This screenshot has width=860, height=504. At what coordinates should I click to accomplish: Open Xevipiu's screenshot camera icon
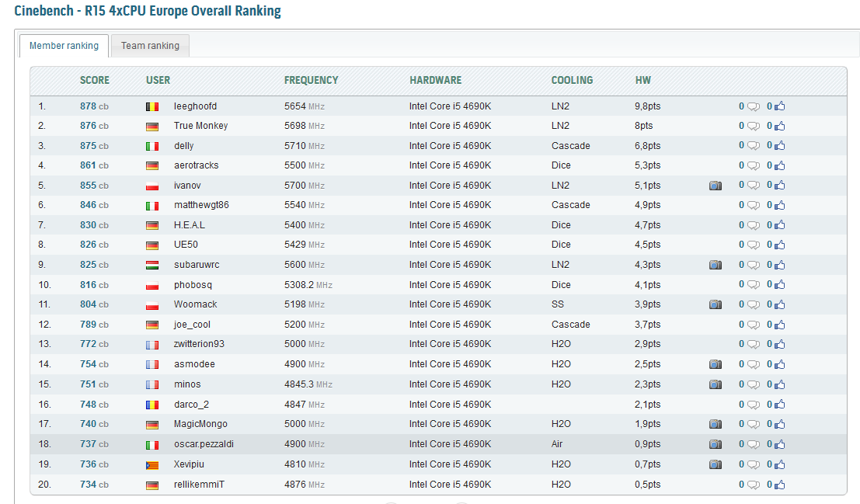click(716, 464)
